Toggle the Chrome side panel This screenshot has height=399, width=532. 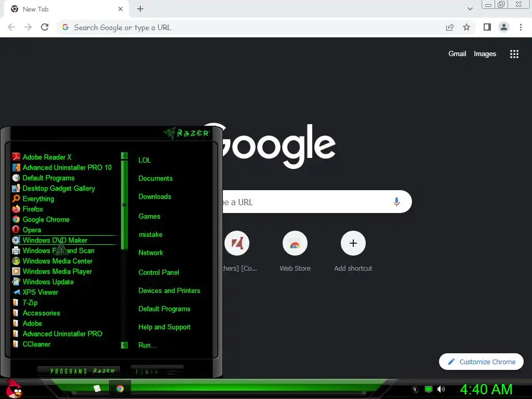coord(487,27)
